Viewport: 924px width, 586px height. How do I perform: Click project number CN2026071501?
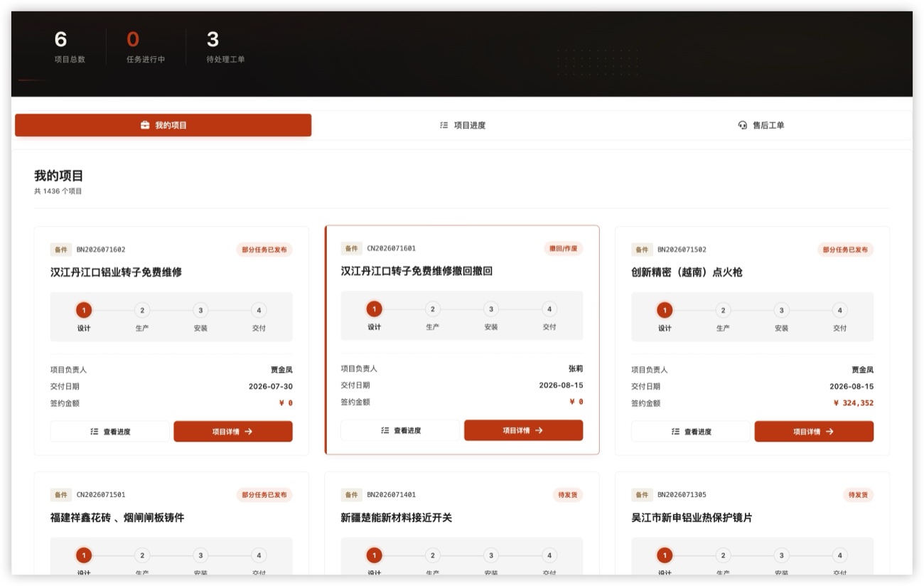pyautogui.click(x=101, y=494)
